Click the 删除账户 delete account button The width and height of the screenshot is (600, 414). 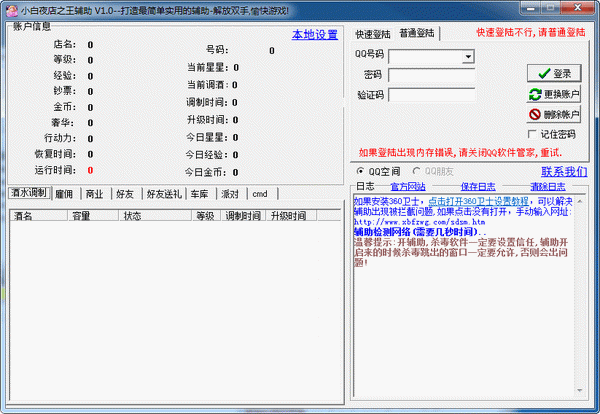pos(554,114)
